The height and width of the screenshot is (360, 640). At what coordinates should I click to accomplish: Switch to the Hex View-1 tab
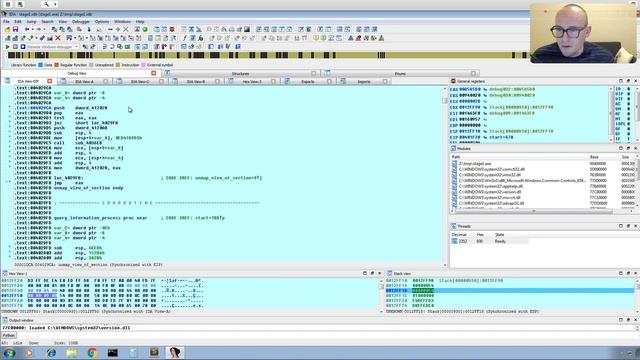252,82
